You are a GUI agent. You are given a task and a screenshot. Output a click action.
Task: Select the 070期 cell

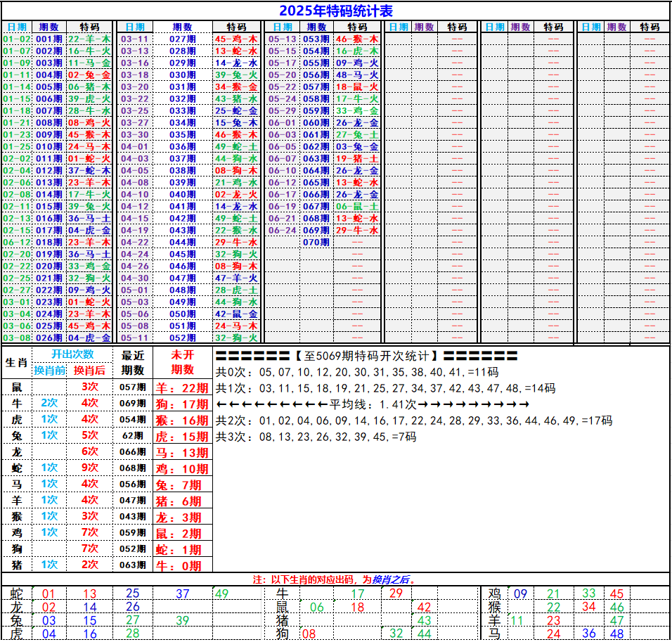pos(316,242)
